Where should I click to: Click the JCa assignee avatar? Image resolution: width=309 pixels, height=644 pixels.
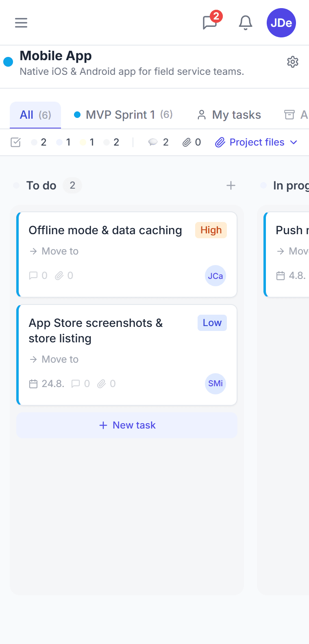click(x=215, y=276)
